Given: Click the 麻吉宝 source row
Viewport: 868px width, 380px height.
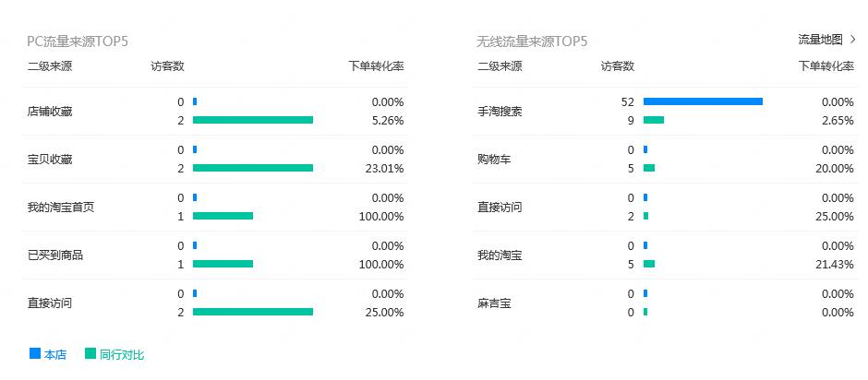Looking at the screenshot, I should click(x=494, y=303).
